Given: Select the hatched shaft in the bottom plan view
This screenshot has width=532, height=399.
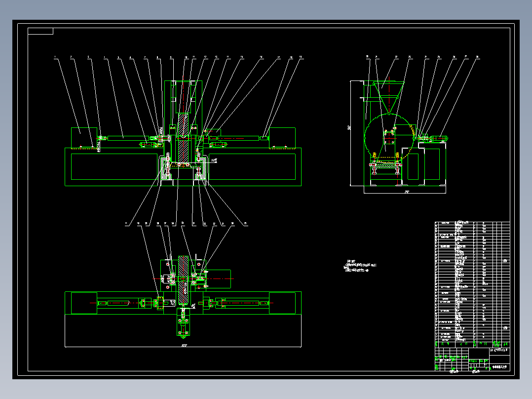Looking at the screenshot, I should [183, 280].
